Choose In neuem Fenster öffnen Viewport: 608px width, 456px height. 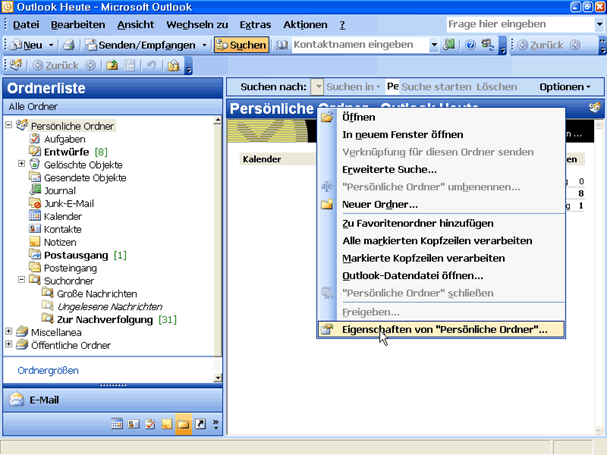click(441, 135)
